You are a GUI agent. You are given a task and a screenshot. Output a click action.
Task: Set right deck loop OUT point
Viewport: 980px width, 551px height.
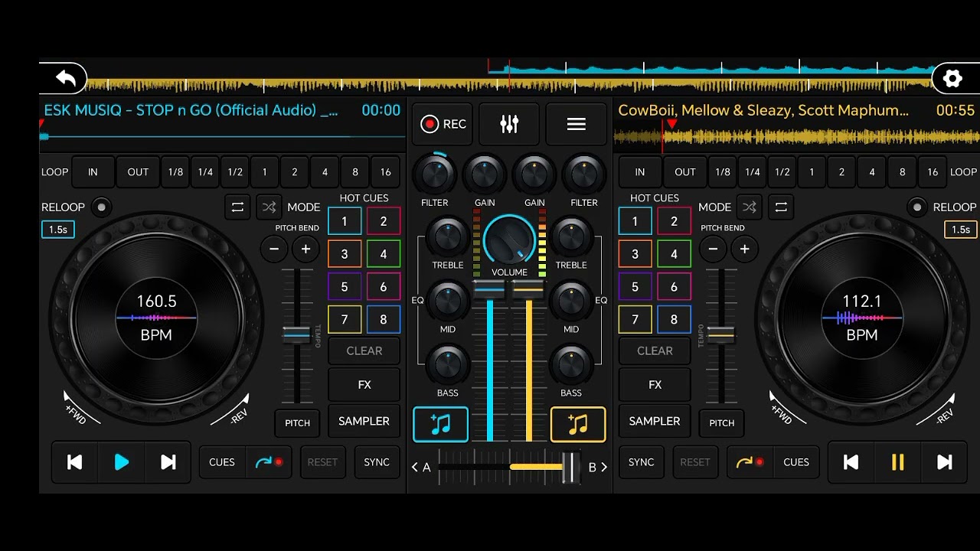coord(685,172)
